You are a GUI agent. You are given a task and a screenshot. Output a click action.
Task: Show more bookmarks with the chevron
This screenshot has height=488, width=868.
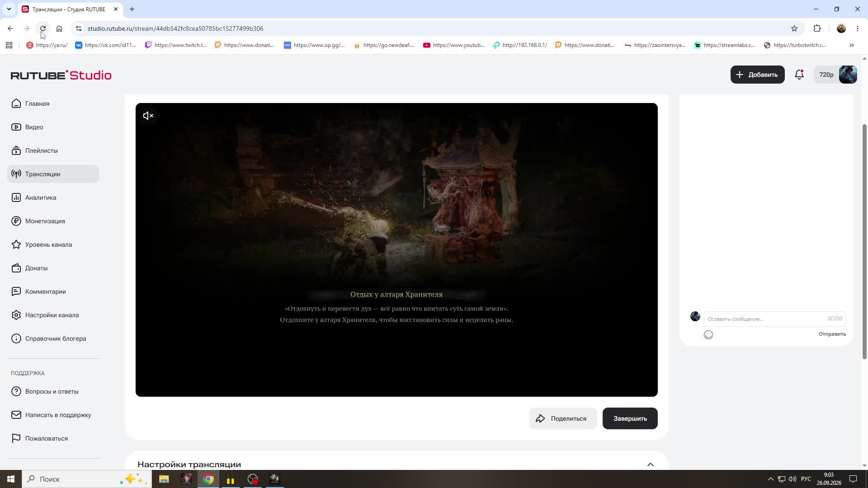coord(852,45)
